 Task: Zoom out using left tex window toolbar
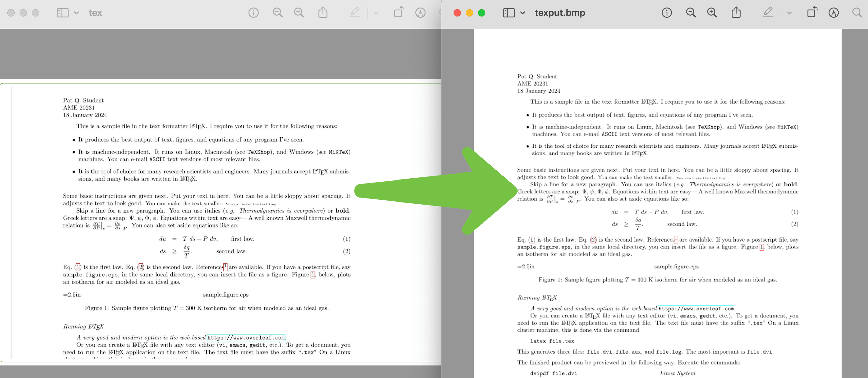click(277, 13)
